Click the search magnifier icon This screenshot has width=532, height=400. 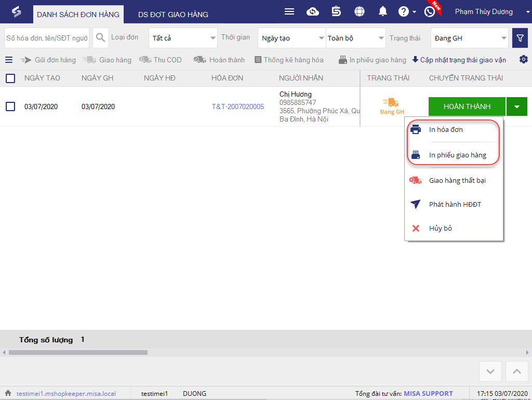[x=100, y=37]
